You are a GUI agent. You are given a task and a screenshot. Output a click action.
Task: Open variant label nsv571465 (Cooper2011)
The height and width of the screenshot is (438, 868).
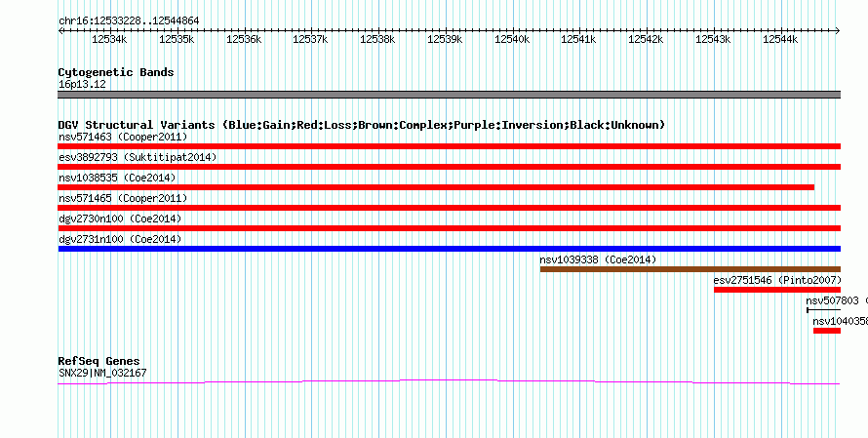(x=123, y=198)
